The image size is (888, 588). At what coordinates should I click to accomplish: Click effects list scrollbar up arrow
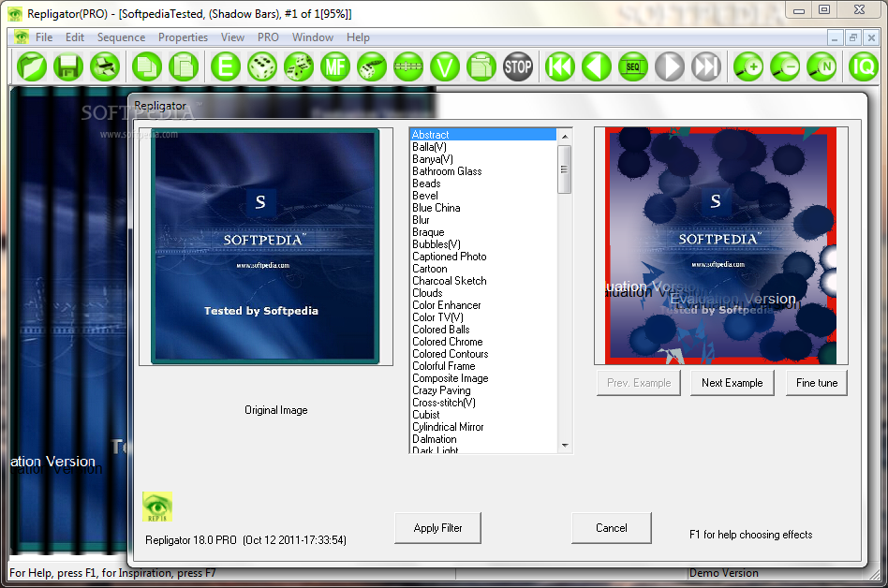point(565,137)
